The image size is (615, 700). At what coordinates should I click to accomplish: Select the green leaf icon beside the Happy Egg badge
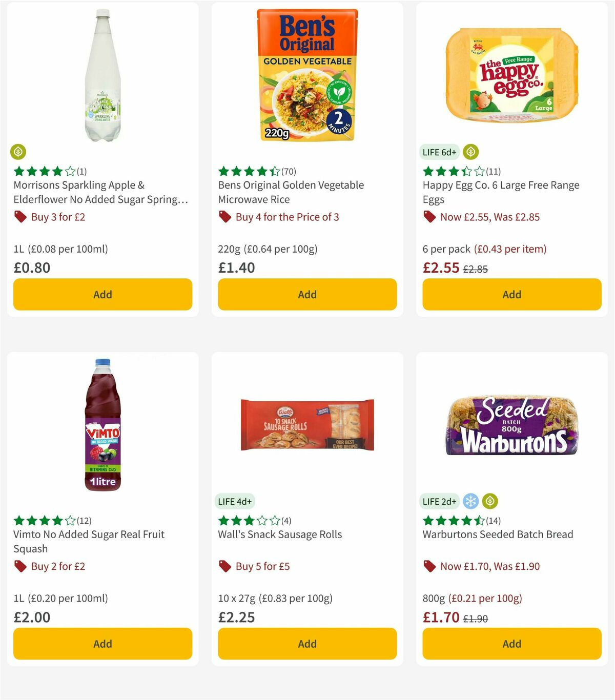click(x=470, y=152)
